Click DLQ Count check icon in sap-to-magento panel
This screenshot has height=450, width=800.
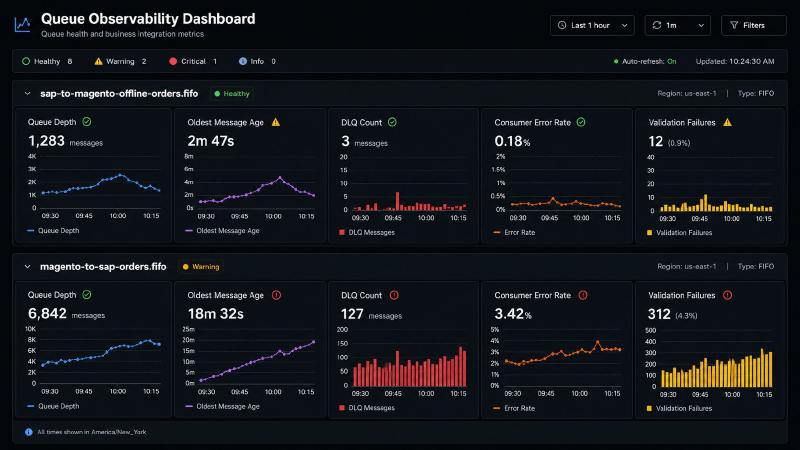click(392, 122)
